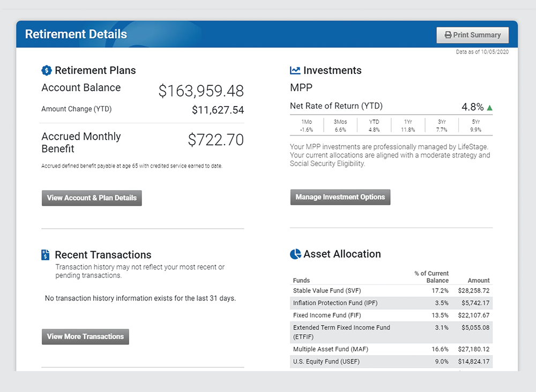This screenshot has width=536, height=392.
Task: Click the USEF amount $14,824.17
Action: 474,361
